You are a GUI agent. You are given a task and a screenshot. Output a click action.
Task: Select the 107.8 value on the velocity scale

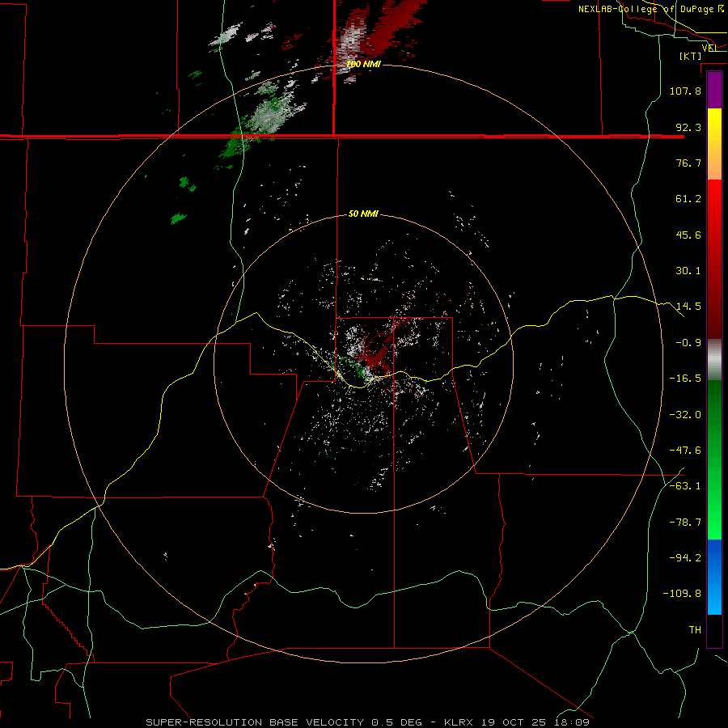pos(685,91)
